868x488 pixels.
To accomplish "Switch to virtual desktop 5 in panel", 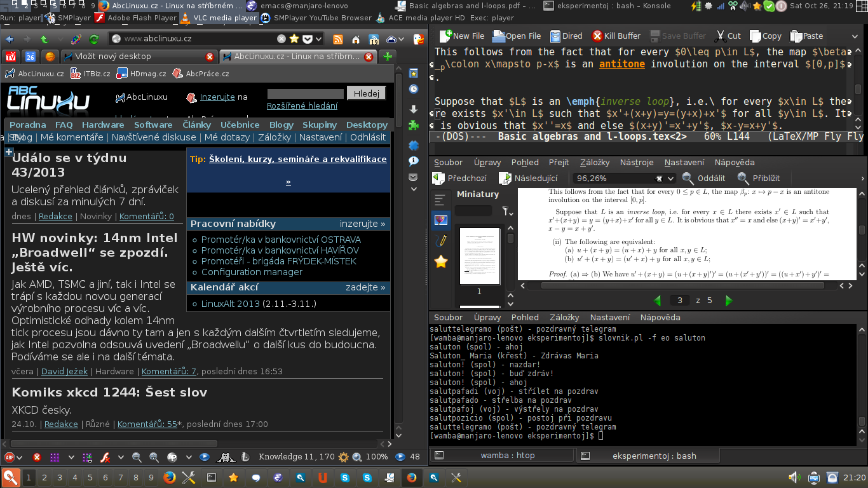I will (90, 477).
